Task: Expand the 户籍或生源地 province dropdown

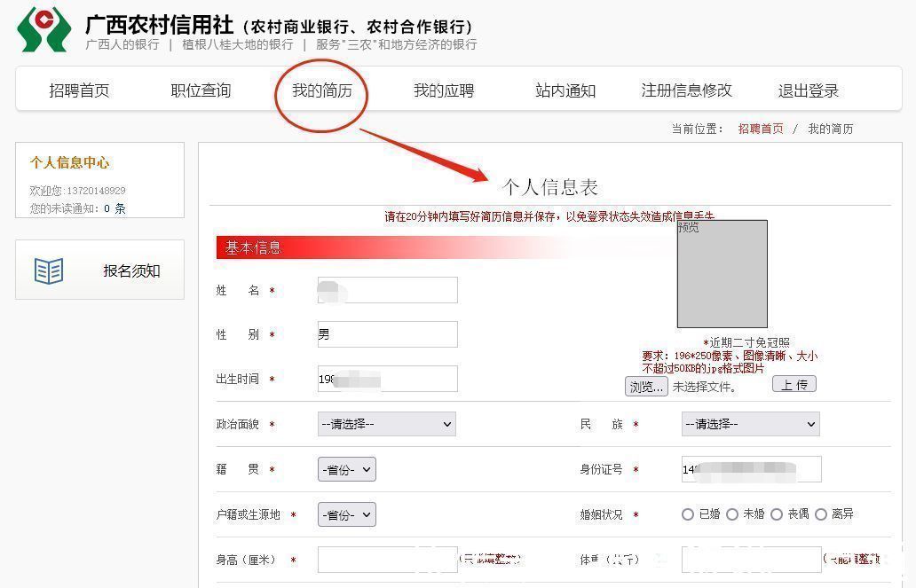Action: (347, 514)
